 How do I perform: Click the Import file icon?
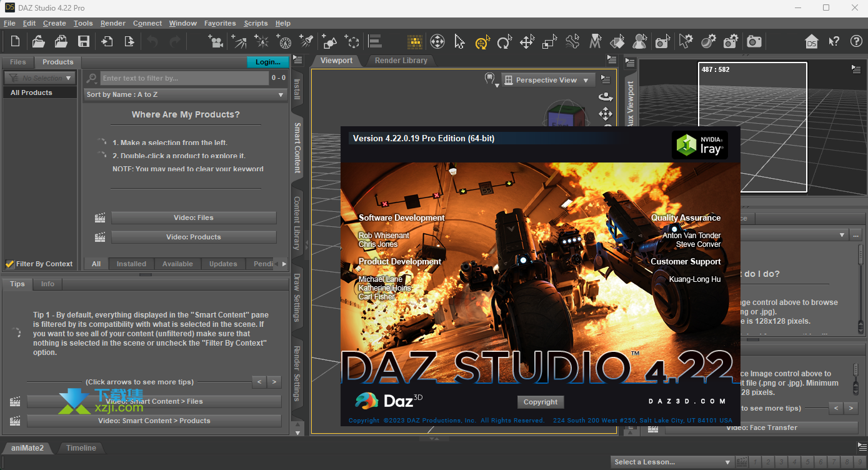107,42
